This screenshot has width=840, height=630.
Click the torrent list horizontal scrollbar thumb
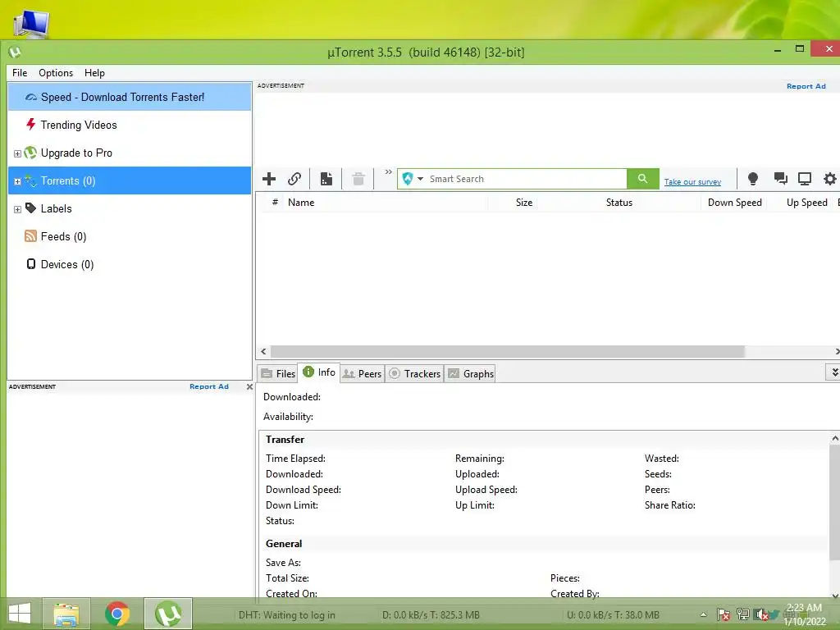507,351
